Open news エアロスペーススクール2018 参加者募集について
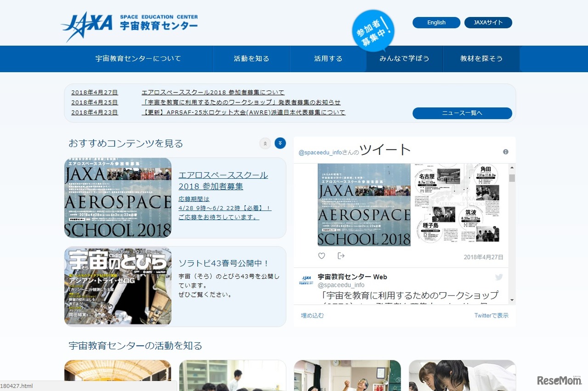 213,92
